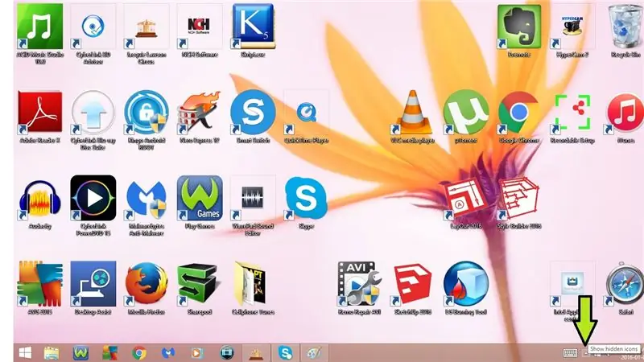Open the Nero Express flaming icon
The height and width of the screenshot is (362, 644).
pos(199,113)
